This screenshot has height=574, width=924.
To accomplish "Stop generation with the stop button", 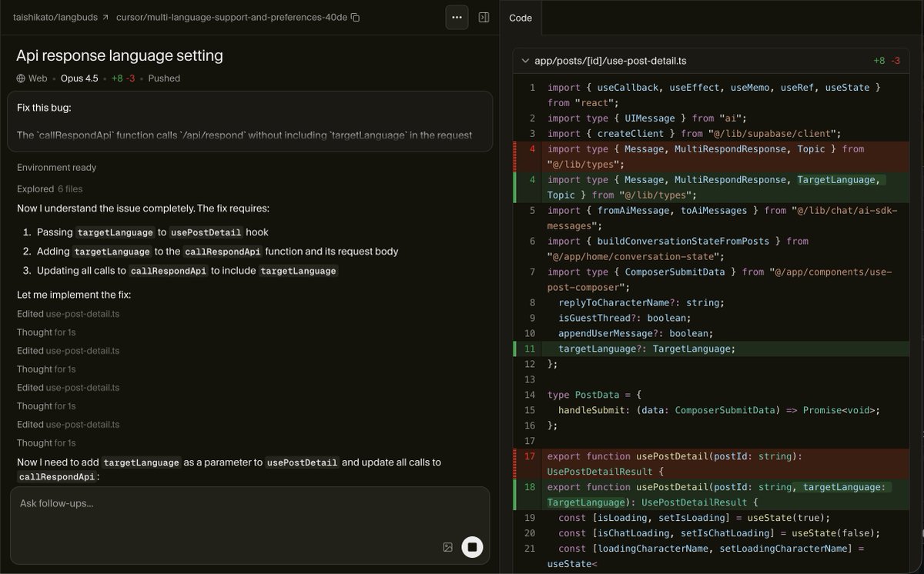I will coord(472,547).
